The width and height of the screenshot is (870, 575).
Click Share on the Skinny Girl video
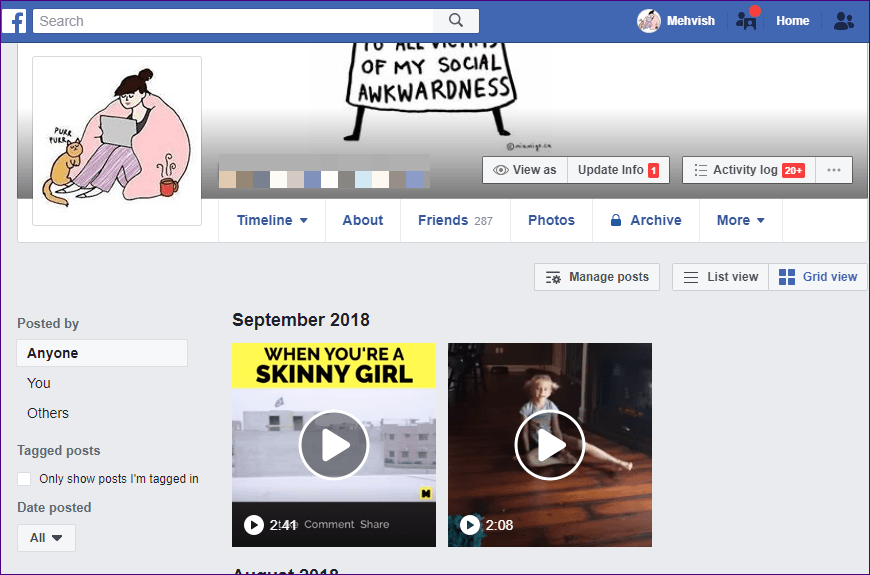coord(375,524)
